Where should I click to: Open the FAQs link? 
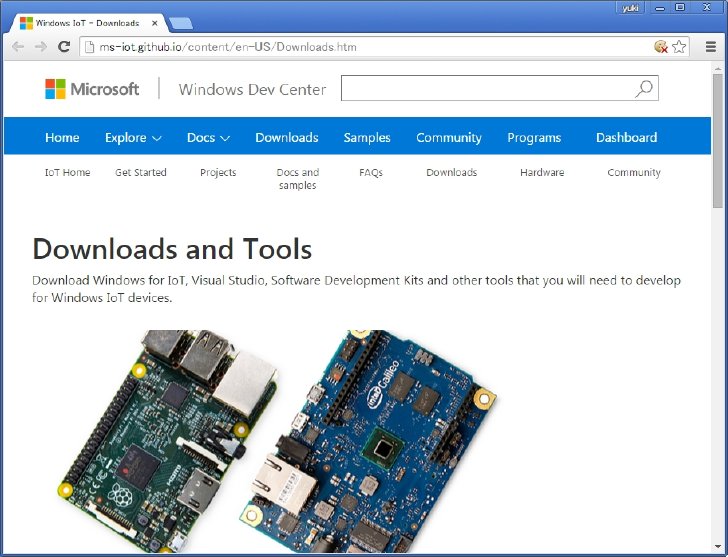[370, 173]
